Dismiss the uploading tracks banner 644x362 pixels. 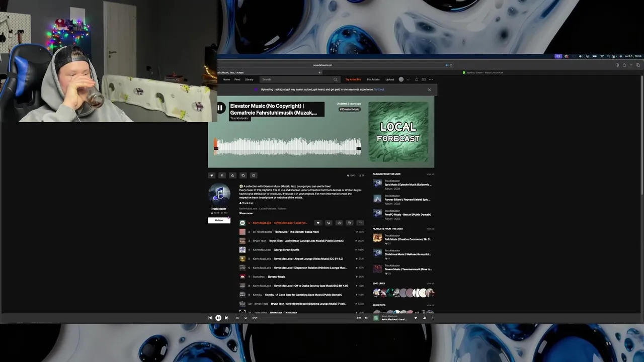point(429,89)
